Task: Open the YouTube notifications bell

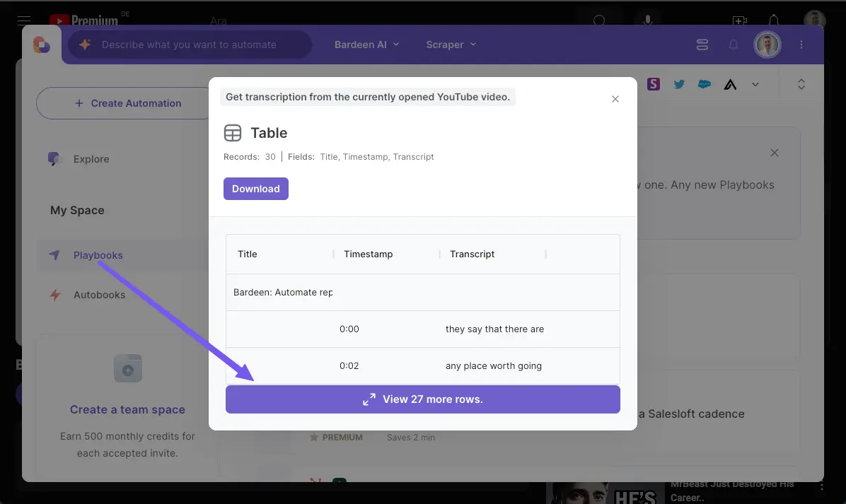Action: click(774, 20)
